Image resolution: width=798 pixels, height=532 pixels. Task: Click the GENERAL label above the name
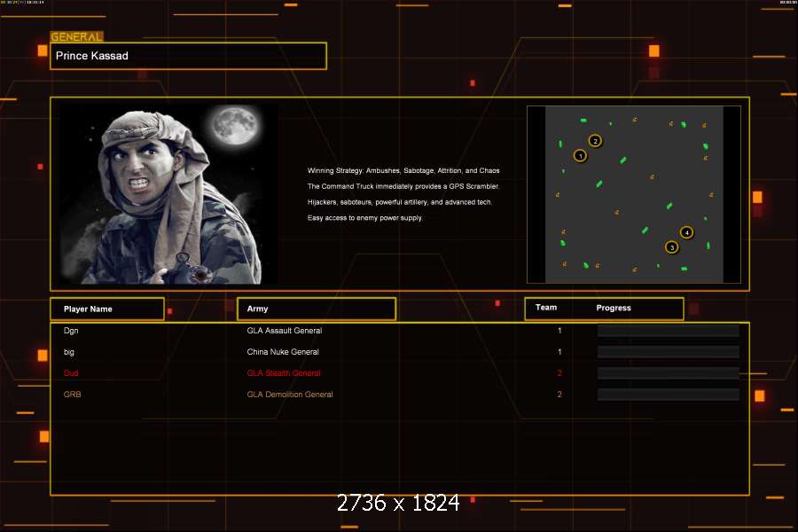point(76,37)
